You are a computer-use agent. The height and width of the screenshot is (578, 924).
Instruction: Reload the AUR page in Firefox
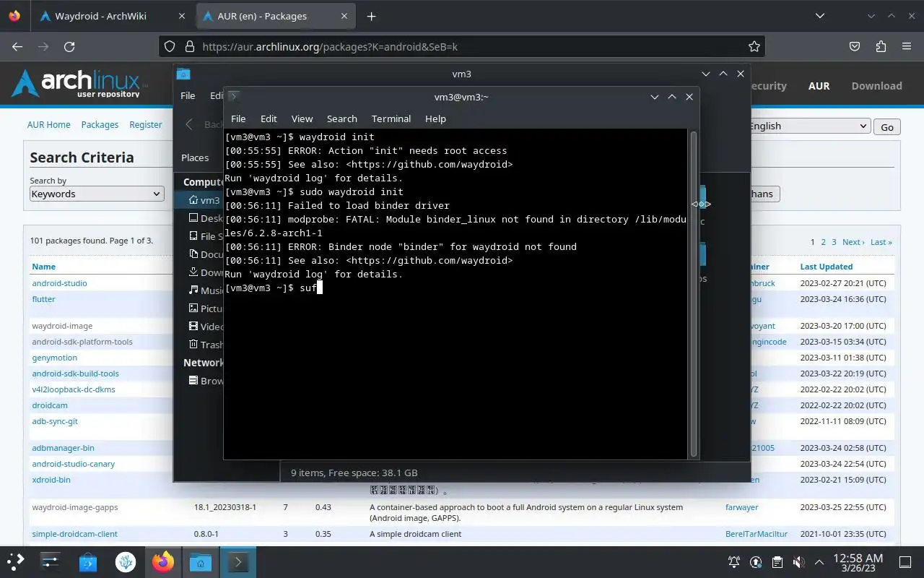click(69, 46)
